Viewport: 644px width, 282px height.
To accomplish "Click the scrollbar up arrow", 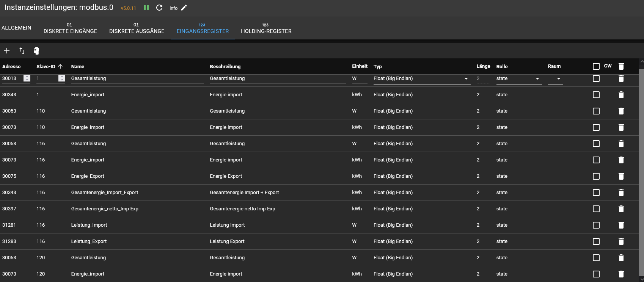I will tap(641, 61).
